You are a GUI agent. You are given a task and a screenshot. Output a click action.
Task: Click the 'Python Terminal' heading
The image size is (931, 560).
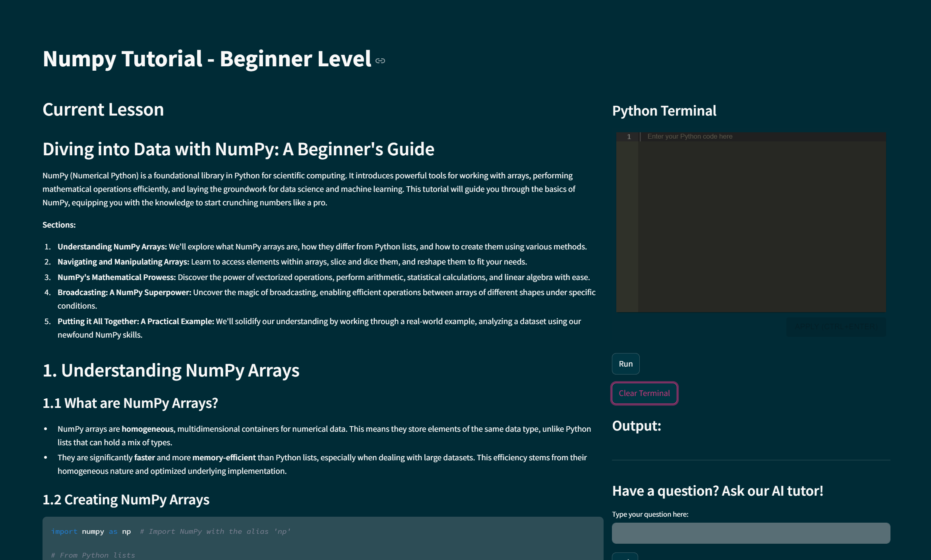click(x=664, y=111)
